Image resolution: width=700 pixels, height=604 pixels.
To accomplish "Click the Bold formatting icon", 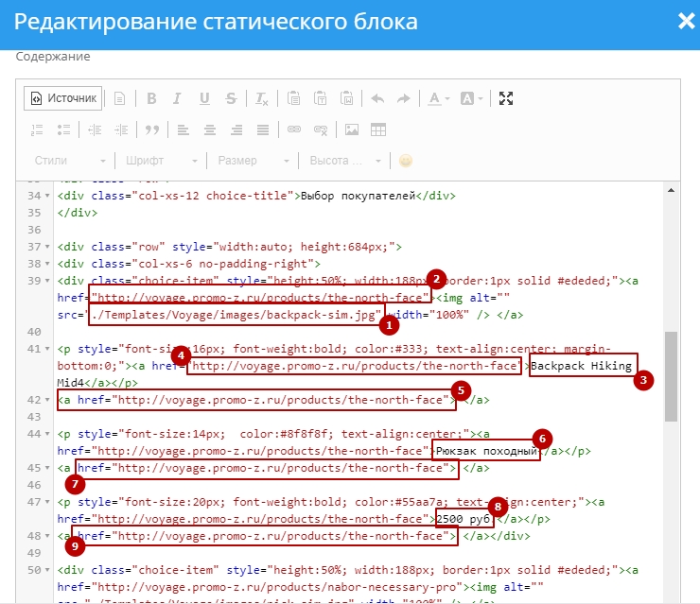I will (151, 98).
